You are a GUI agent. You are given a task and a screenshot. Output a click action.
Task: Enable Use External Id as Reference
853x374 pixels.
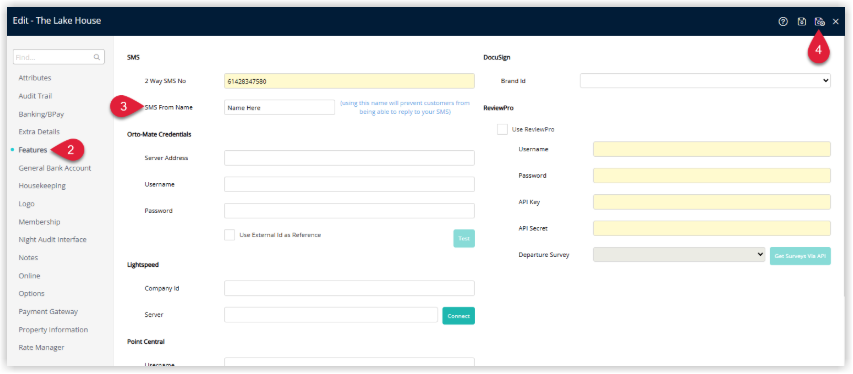pyautogui.click(x=229, y=235)
